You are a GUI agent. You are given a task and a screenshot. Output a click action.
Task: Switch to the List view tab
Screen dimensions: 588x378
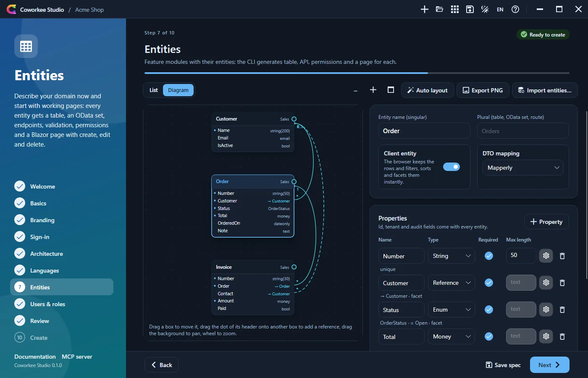[x=154, y=90]
